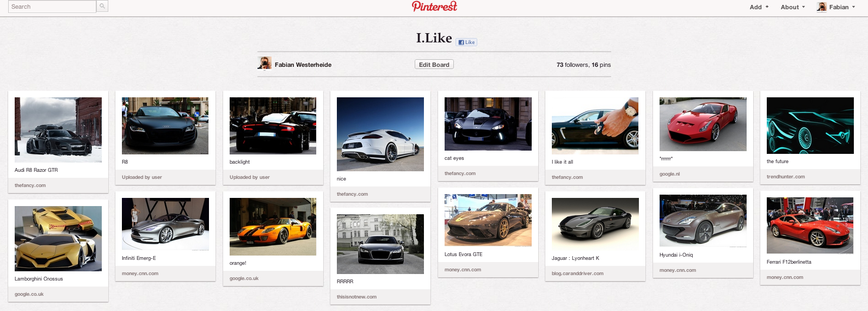Viewport: 868px width, 311px height.
Task: Visit thefancy.com source under cat eyes
Action: tap(460, 173)
